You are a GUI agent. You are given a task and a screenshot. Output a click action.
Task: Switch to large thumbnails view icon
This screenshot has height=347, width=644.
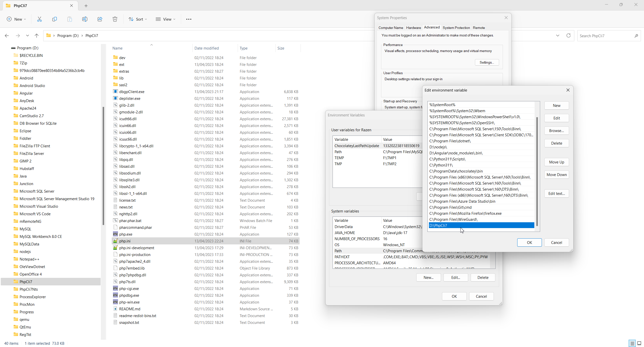[x=639, y=343]
